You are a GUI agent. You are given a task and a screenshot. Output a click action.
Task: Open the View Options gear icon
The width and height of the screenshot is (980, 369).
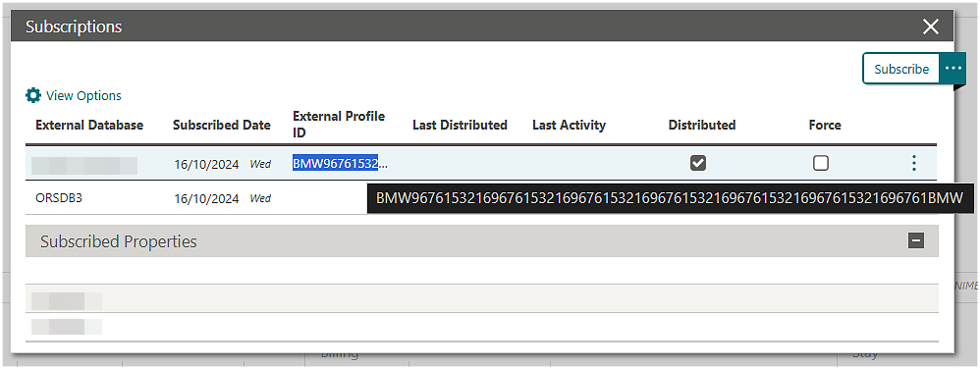pos(33,95)
